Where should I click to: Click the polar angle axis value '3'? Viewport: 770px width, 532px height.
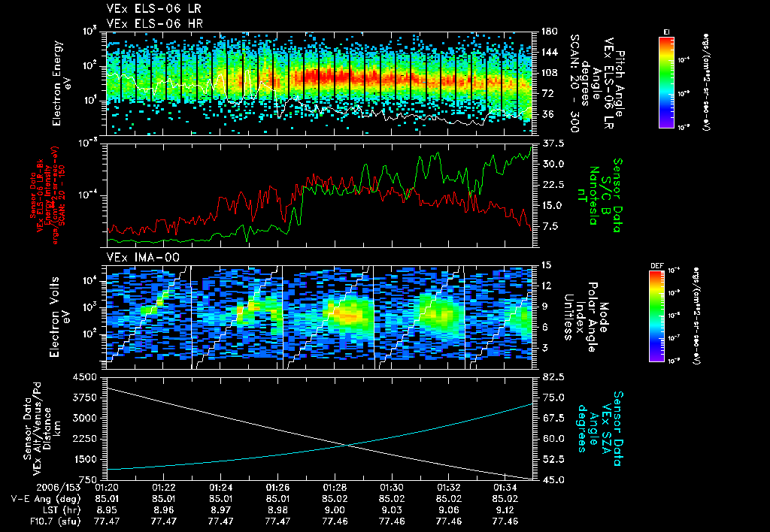(543, 348)
